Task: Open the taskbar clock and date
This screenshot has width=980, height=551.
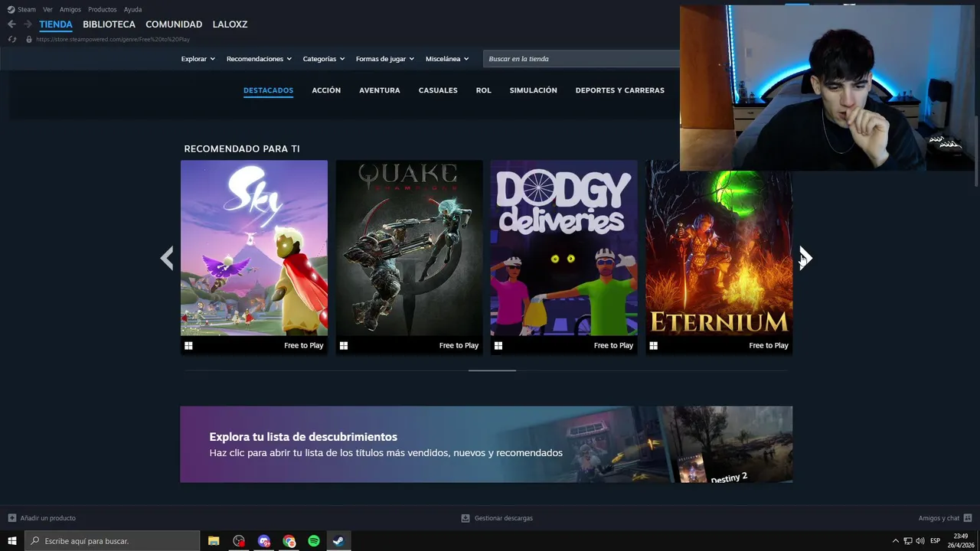Action: (x=961, y=541)
